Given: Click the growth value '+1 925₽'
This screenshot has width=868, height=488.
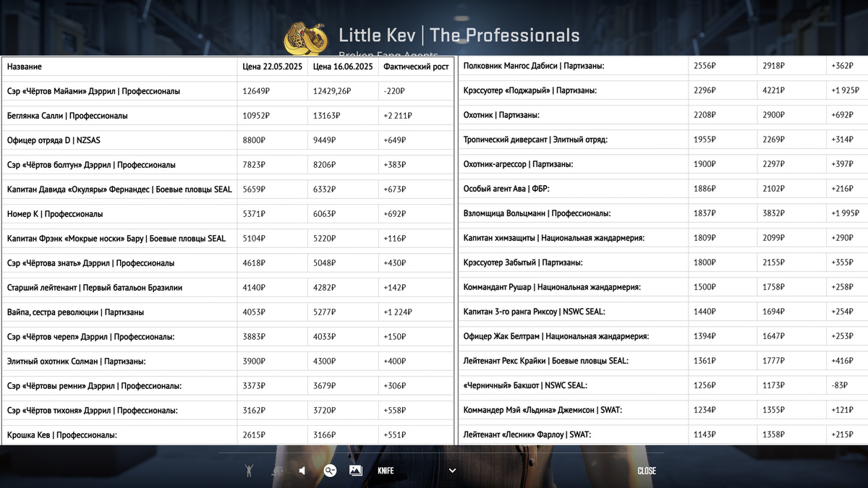Looking at the screenshot, I should coord(846,90).
